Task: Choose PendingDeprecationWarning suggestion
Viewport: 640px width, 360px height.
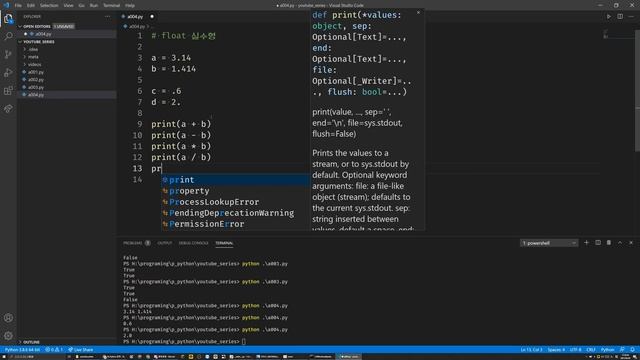Action: coord(236,213)
